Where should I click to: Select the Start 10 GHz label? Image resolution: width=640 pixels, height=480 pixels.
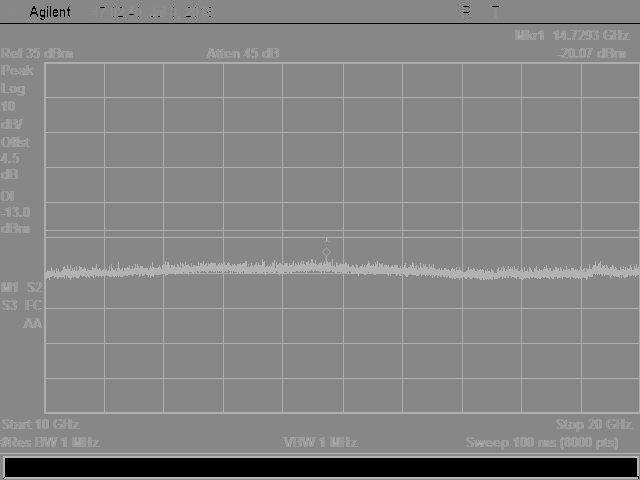(40, 424)
